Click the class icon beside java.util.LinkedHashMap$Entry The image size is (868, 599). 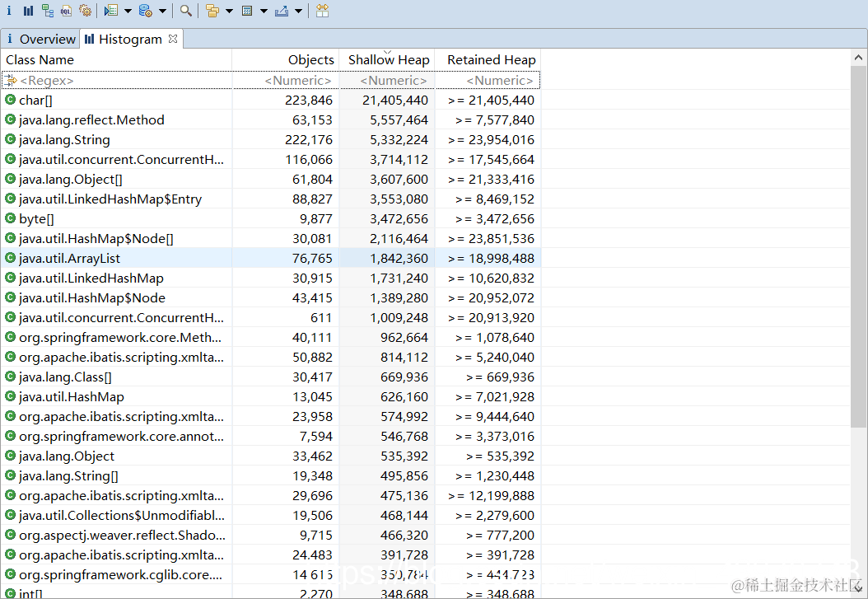tap(10, 199)
